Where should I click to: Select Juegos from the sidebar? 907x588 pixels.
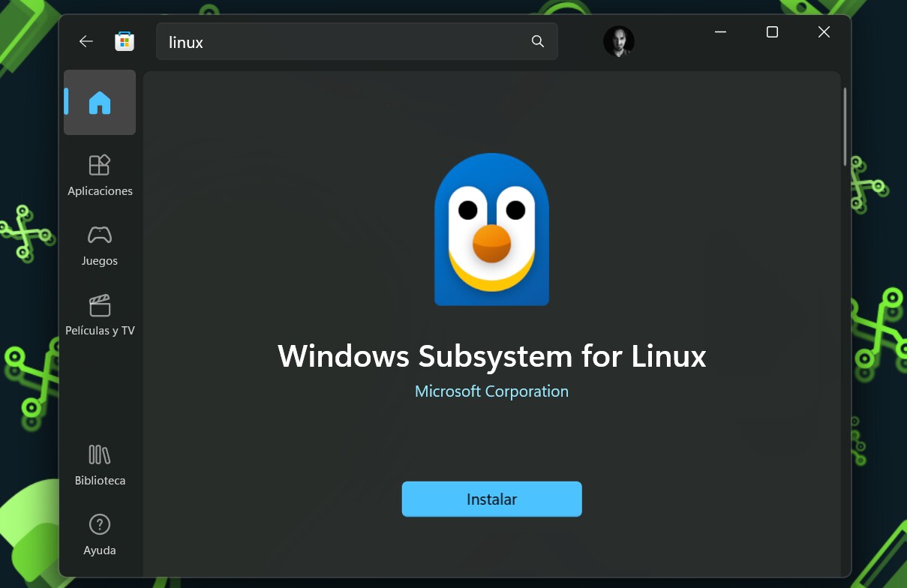[x=100, y=260]
